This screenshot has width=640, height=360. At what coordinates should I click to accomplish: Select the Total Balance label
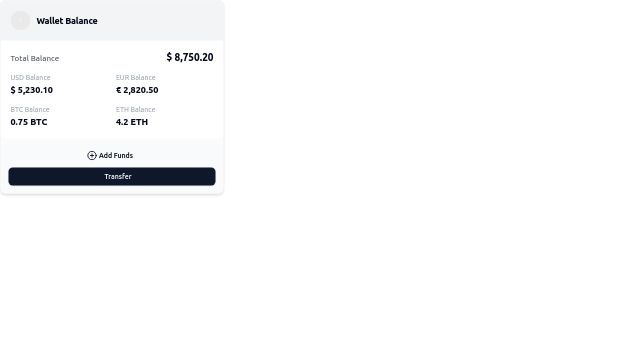(35, 58)
